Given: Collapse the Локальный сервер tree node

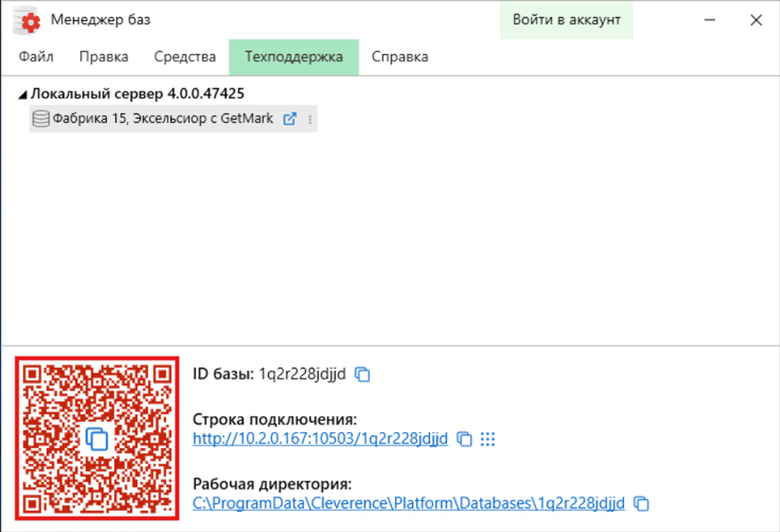Looking at the screenshot, I should pyautogui.click(x=22, y=94).
